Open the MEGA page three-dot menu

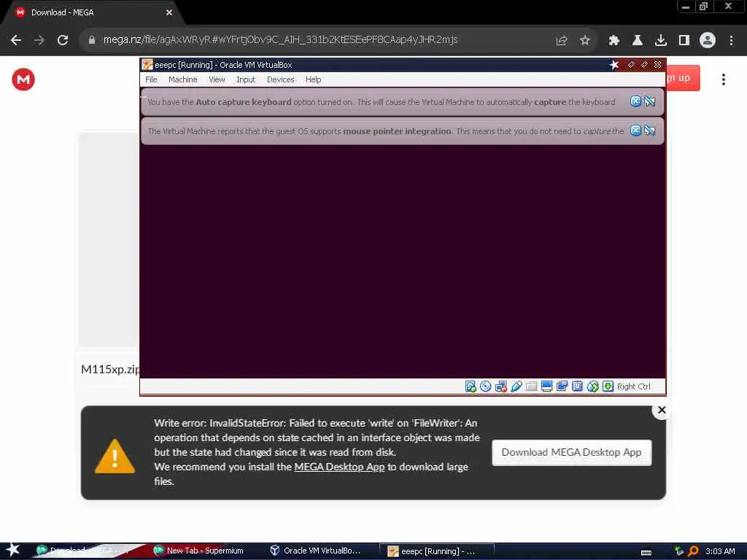[x=723, y=79]
